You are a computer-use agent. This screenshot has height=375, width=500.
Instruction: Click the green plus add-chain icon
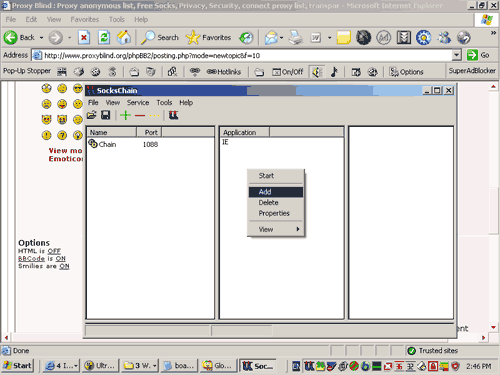pyautogui.click(x=125, y=115)
